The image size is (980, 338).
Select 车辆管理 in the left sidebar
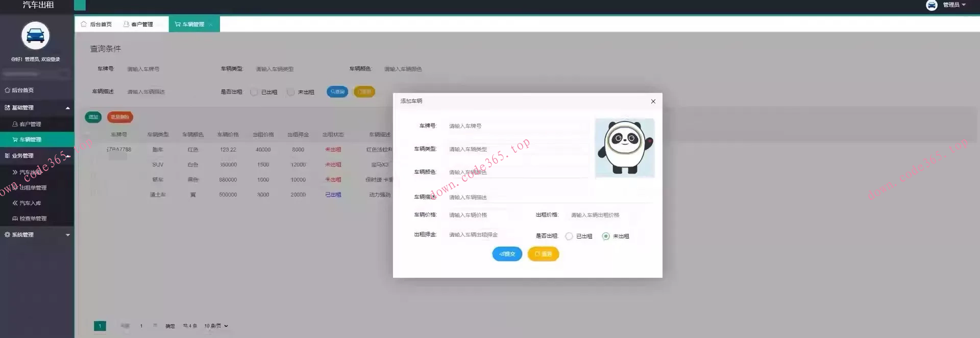point(37,139)
